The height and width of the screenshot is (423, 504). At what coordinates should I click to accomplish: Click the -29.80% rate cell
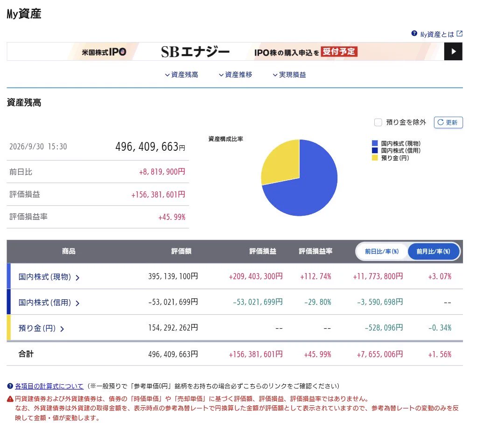point(318,302)
